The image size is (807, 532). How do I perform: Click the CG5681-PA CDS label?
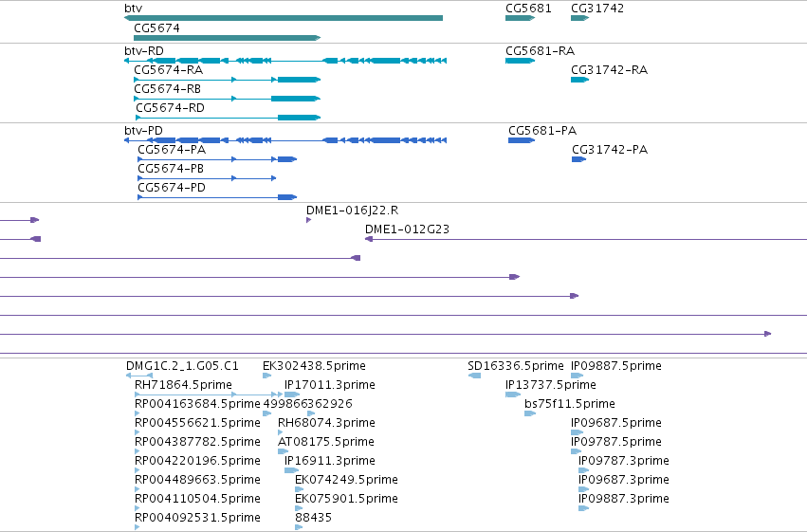click(x=542, y=131)
